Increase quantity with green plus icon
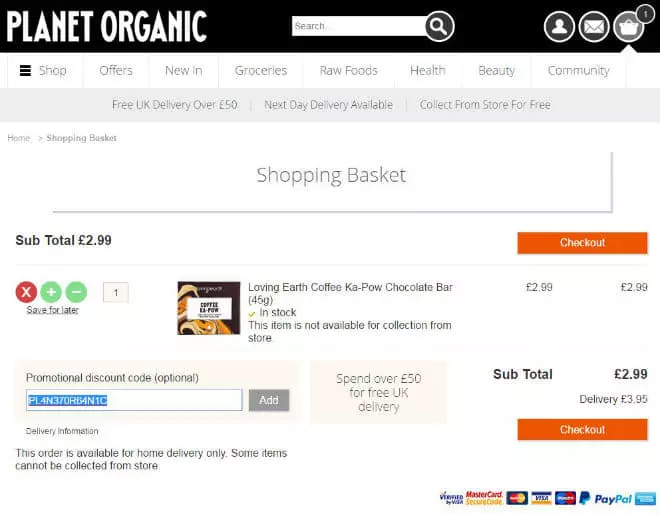 51,292
